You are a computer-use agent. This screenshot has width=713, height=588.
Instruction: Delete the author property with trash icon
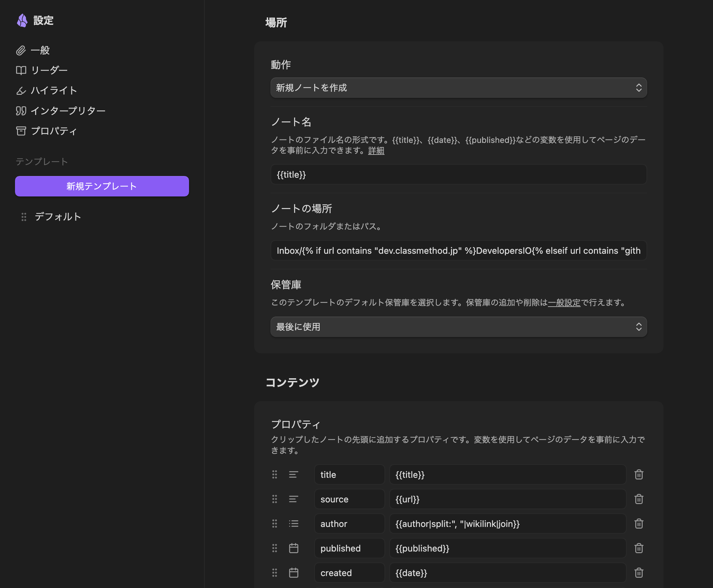639,524
